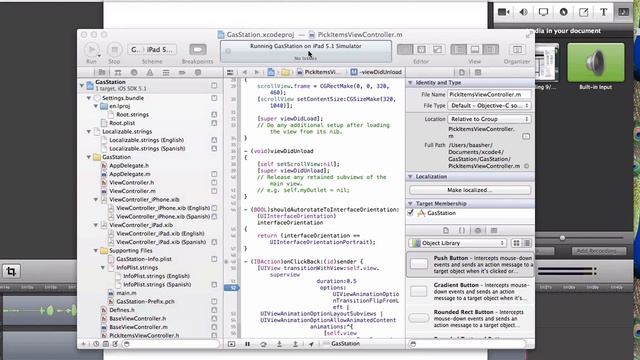Viewport: 640px width, 360px height.
Task: Open the Search navigator
Action: [134, 72]
